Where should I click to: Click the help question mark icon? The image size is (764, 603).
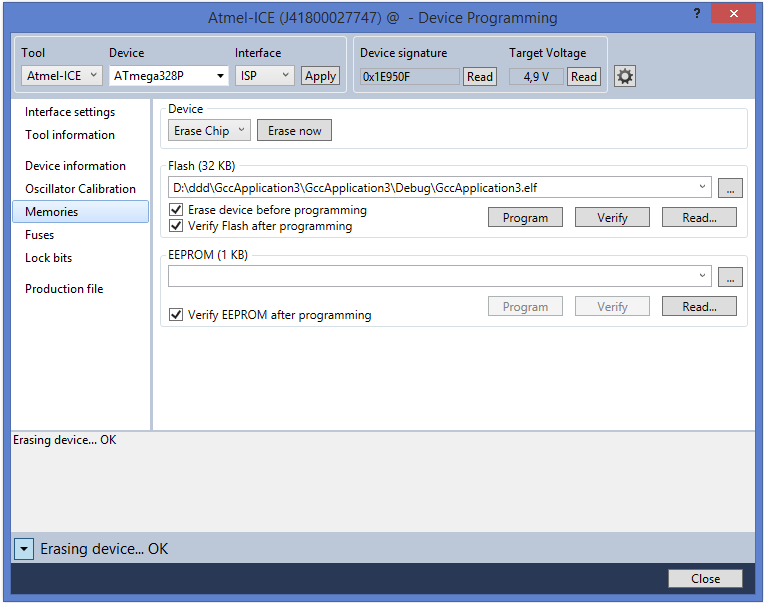[x=697, y=14]
